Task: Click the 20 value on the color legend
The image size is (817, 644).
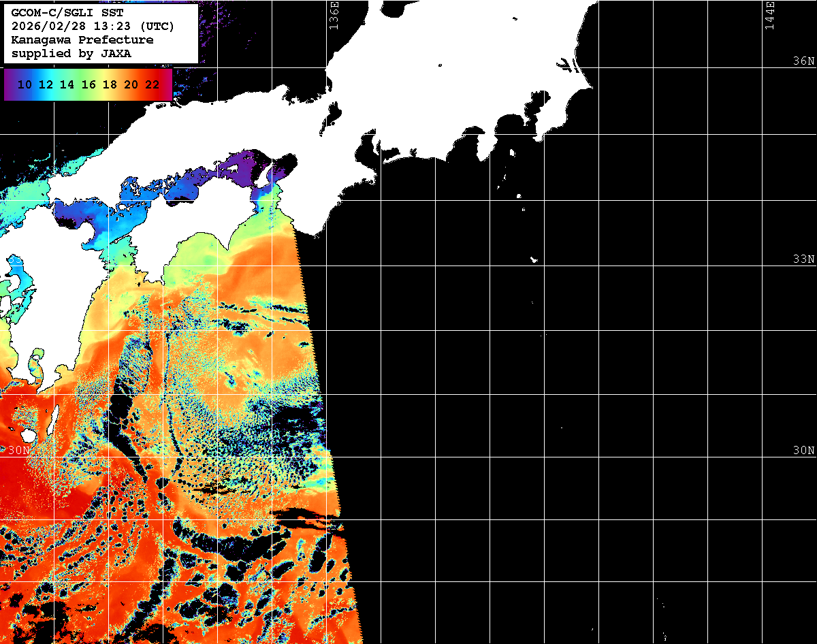Action: click(x=131, y=85)
